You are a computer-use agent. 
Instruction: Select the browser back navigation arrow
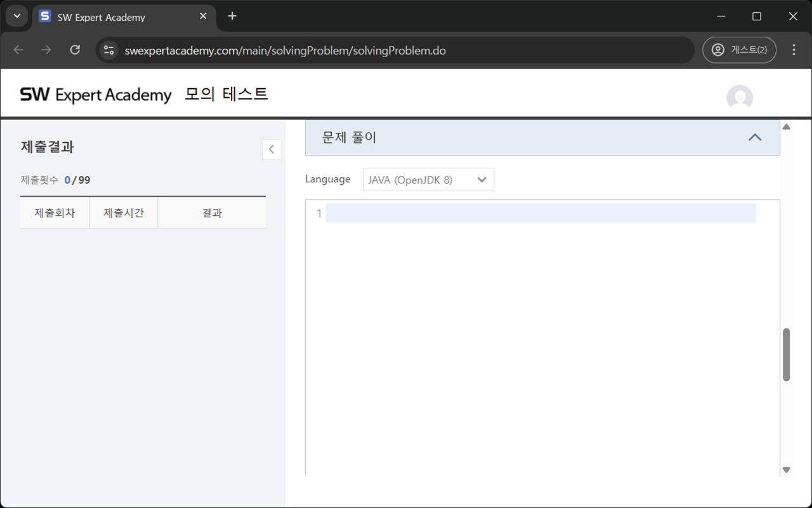point(18,50)
